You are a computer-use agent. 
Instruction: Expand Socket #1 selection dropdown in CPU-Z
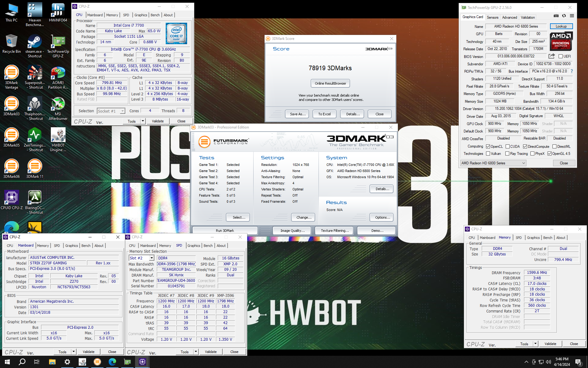pos(123,111)
